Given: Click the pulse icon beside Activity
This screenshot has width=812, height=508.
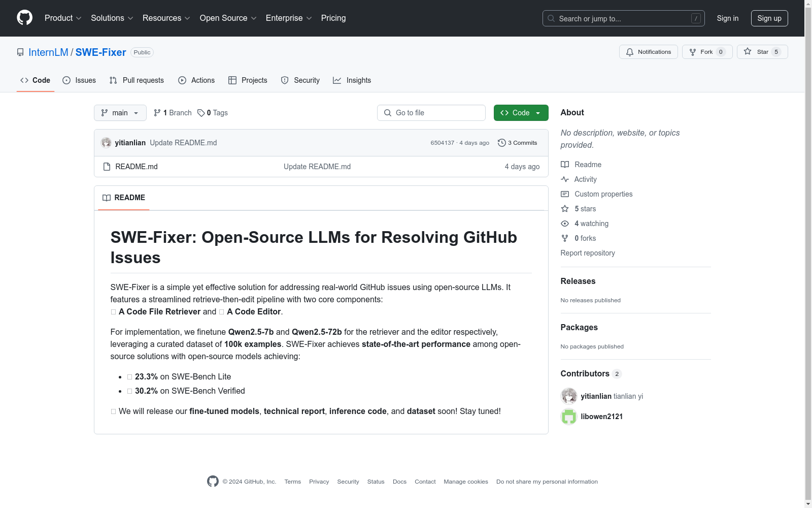Looking at the screenshot, I should point(565,179).
